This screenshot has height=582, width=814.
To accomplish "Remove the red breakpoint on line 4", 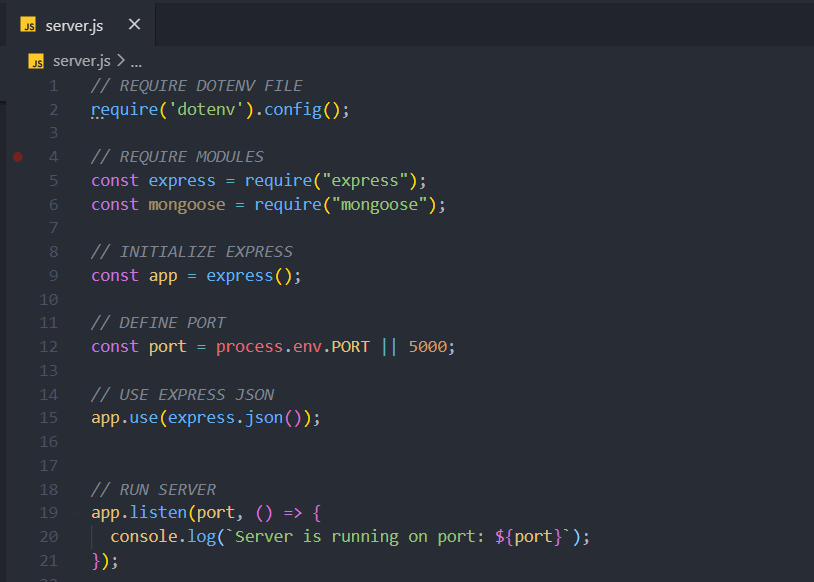I will tap(18, 157).
